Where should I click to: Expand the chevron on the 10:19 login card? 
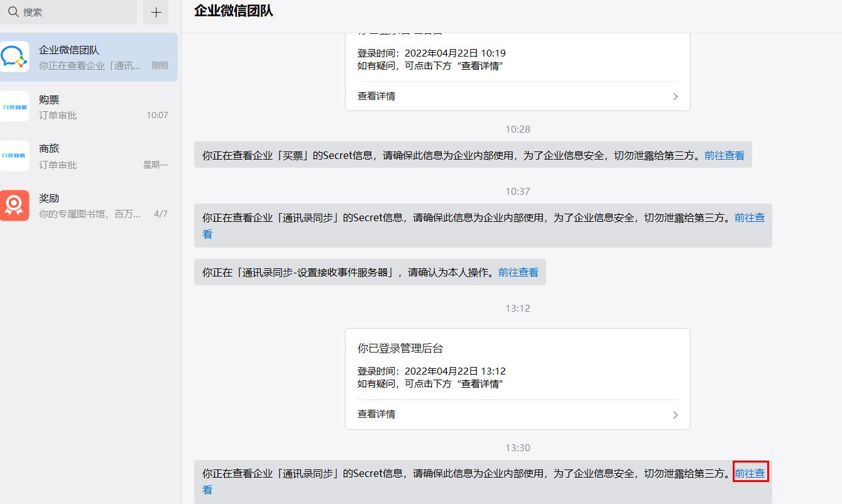(675, 97)
